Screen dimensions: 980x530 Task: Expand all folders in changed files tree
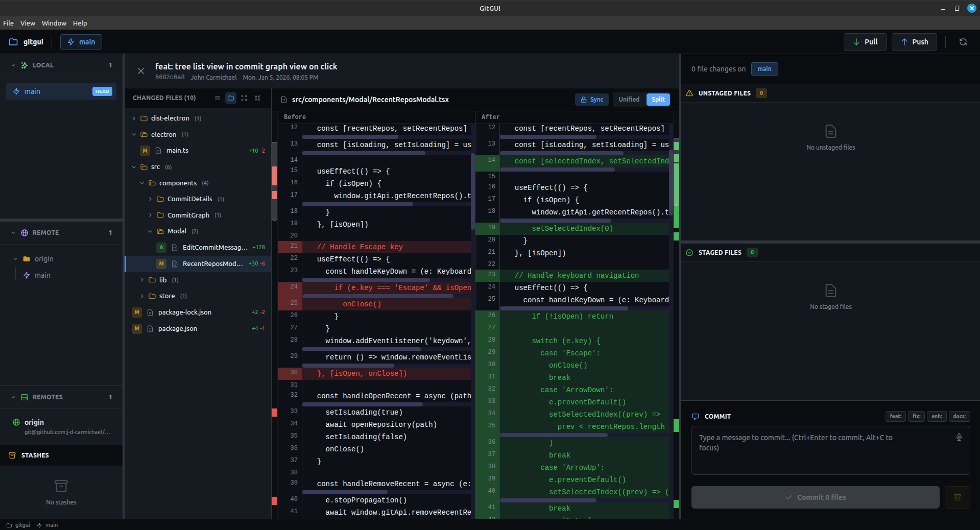244,98
